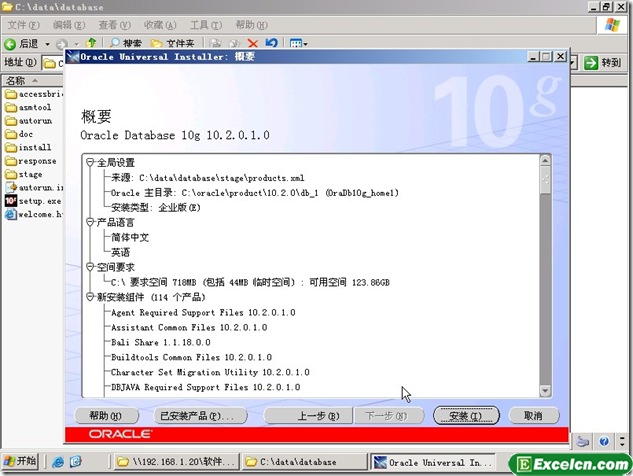633x476 pixels.
Task: Click the blue help question mark icon
Action: 604,441
